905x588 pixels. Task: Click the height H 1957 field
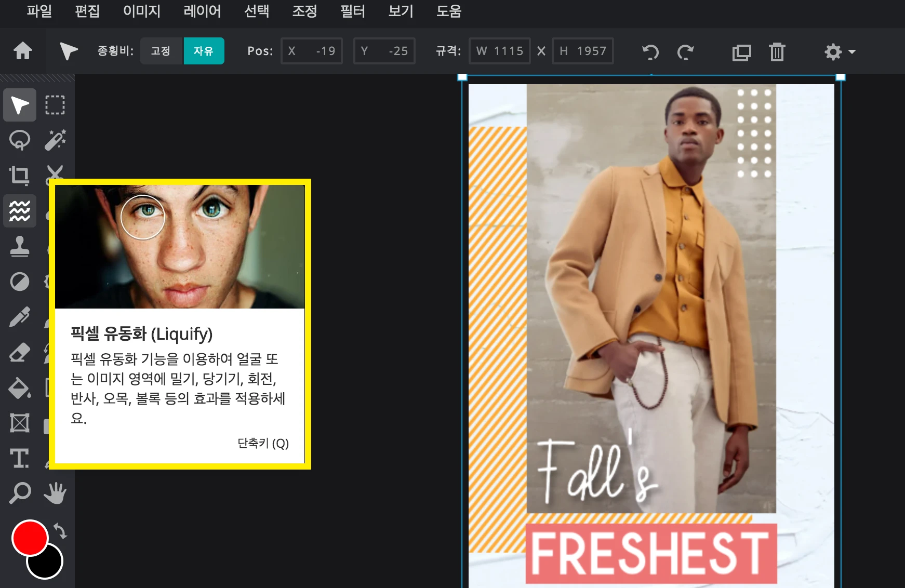tap(583, 51)
